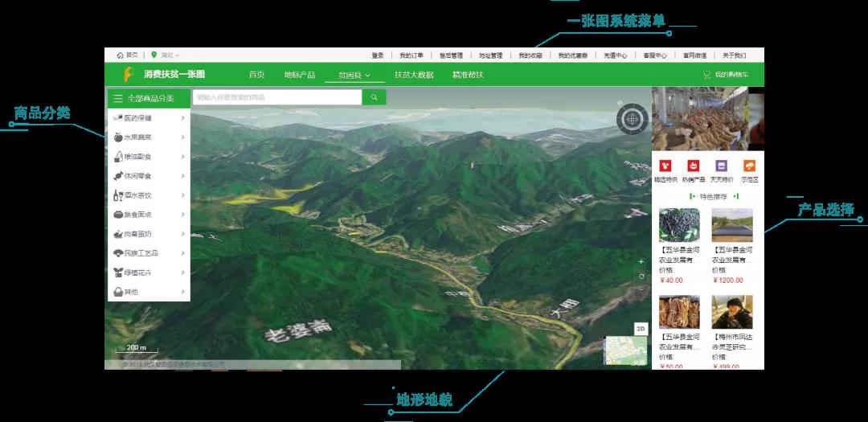Open 我的订单 link
The height and width of the screenshot is (422, 868).
411,55
